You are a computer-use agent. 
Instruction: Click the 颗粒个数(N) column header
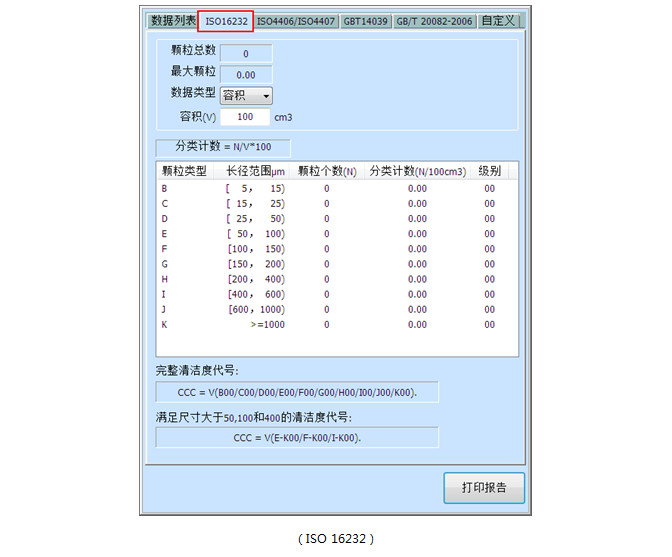pyautogui.click(x=327, y=171)
